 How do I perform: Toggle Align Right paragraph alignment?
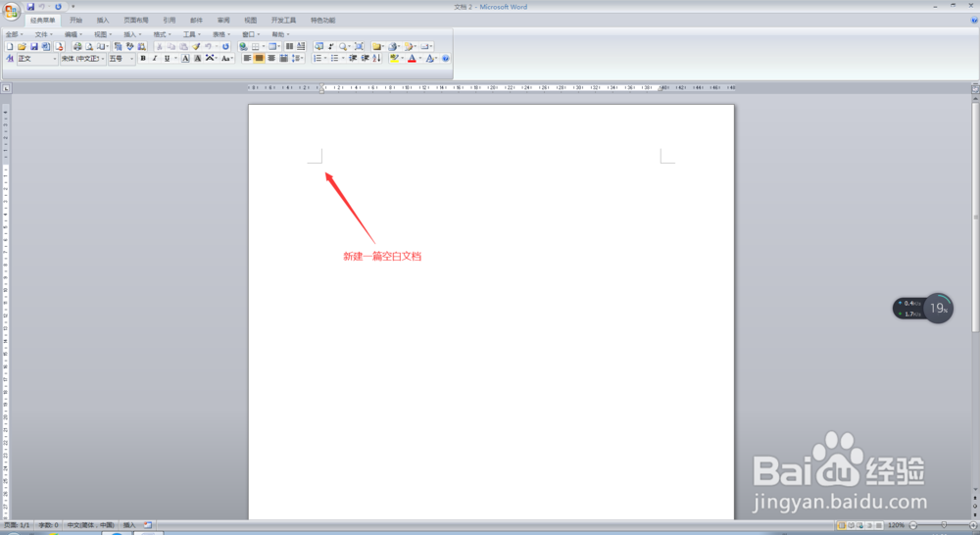(x=271, y=58)
